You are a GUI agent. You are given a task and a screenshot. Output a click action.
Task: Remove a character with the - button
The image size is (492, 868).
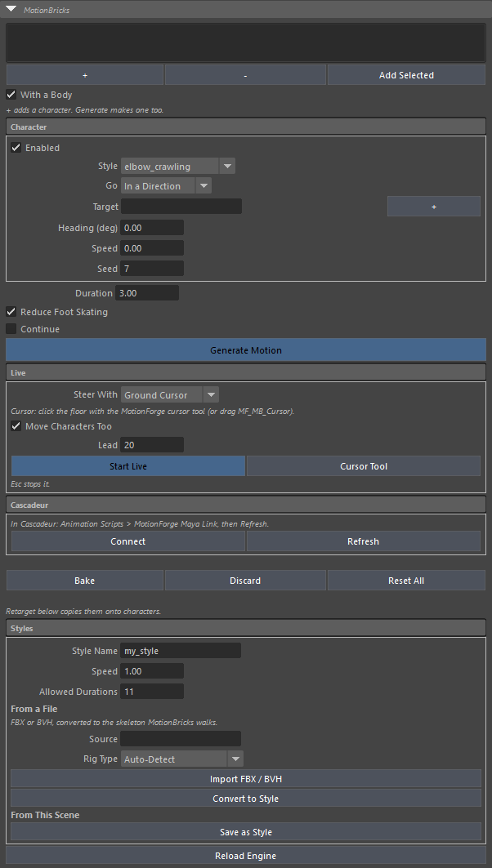click(245, 75)
